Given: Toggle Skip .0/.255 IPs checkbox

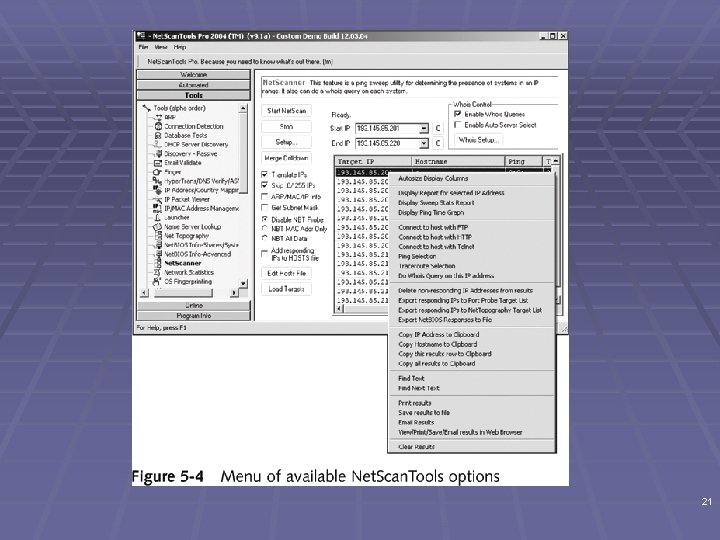Looking at the screenshot, I should click(x=264, y=185).
